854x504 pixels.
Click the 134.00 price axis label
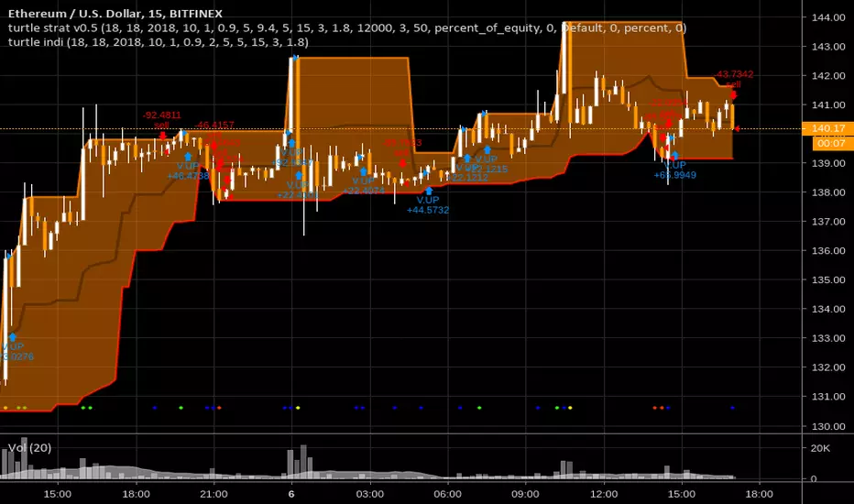[x=828, y=309]
